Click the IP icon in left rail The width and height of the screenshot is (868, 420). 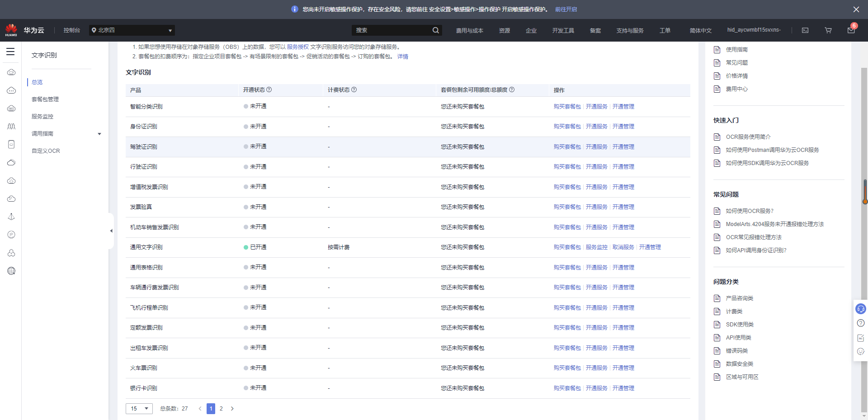click(11, 235)
